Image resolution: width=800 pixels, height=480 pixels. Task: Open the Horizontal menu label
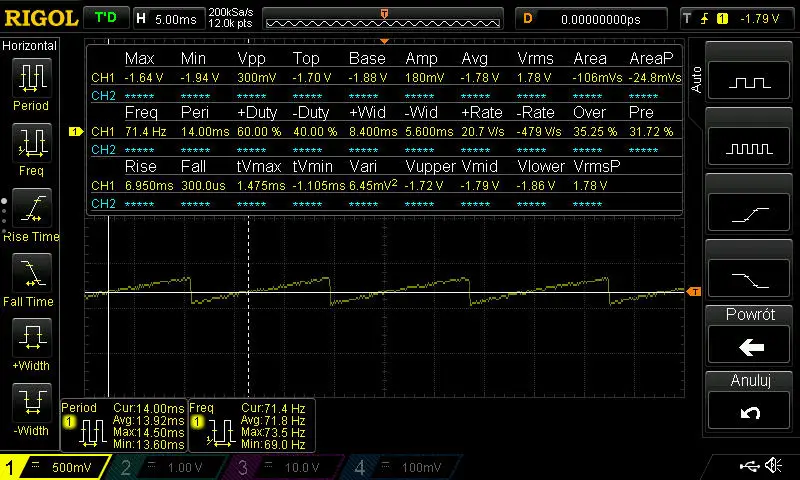click(x=30, y=46)
